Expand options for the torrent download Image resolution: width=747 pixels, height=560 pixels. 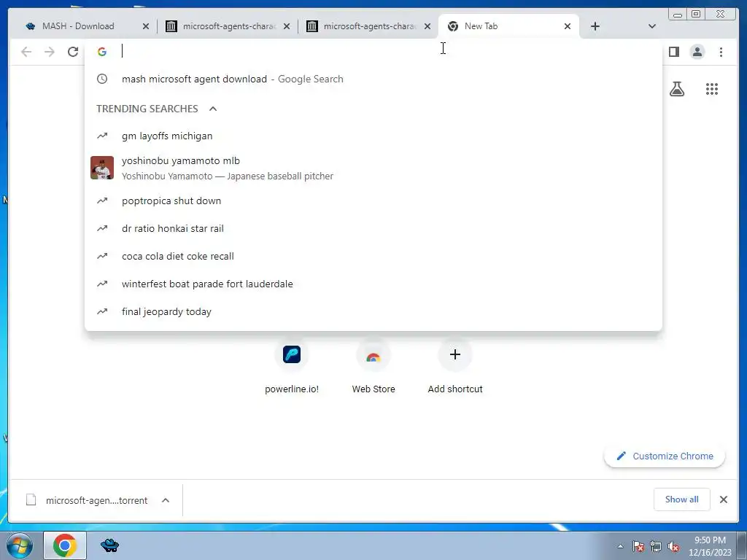coord(166,500)
